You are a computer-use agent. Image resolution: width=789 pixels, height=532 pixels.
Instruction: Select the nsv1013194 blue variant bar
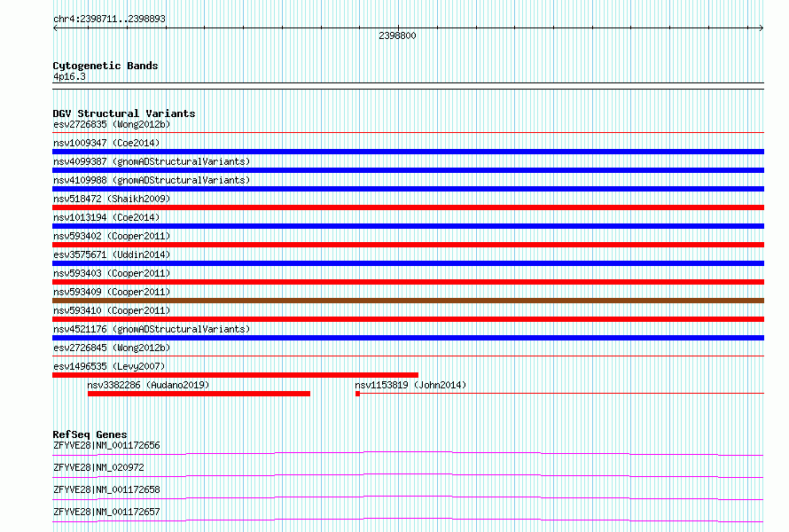pos(408,226)
